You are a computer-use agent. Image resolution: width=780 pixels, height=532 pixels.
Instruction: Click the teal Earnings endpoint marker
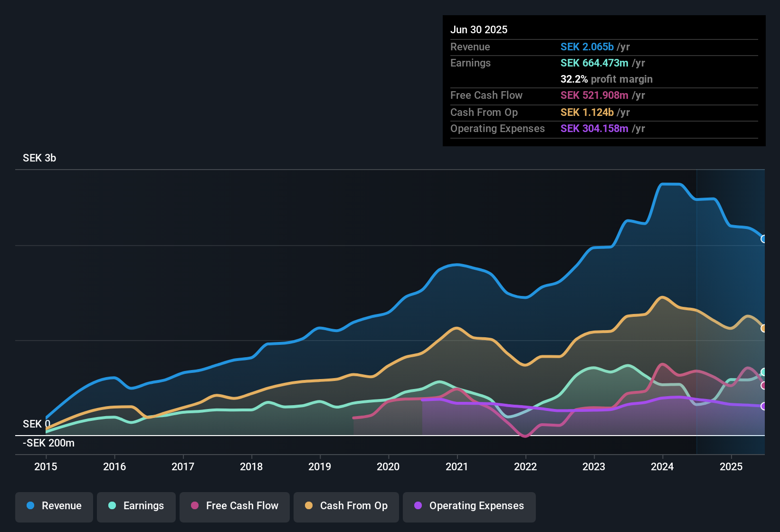tap(763, 371)
